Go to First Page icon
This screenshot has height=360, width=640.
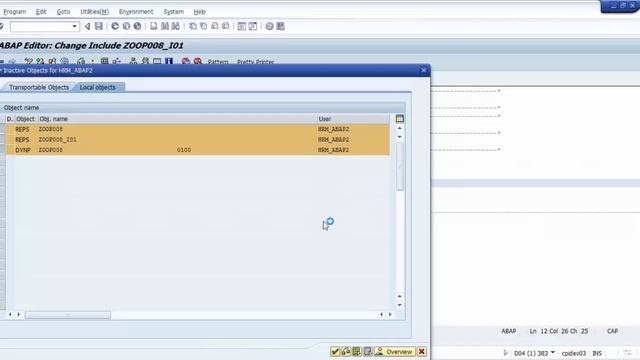(193, 27)
